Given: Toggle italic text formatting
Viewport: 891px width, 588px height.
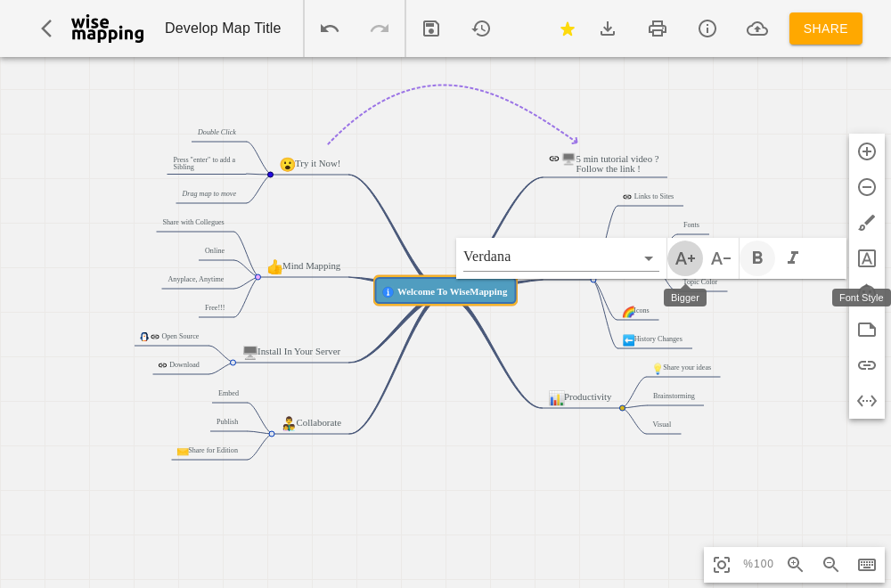Looking at the screenshot, I should (x=793, y=258).
